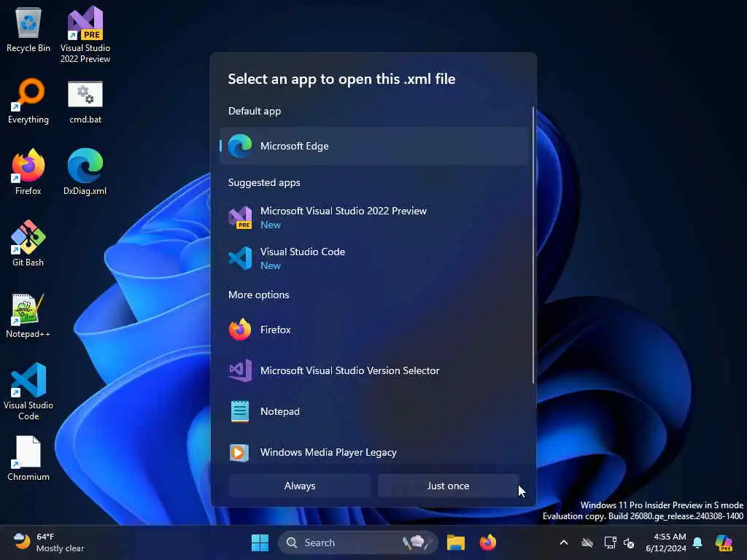Select the Chromium desktop shortcut
This screenshot has width=747, height=560.
[x=28, y=458]
